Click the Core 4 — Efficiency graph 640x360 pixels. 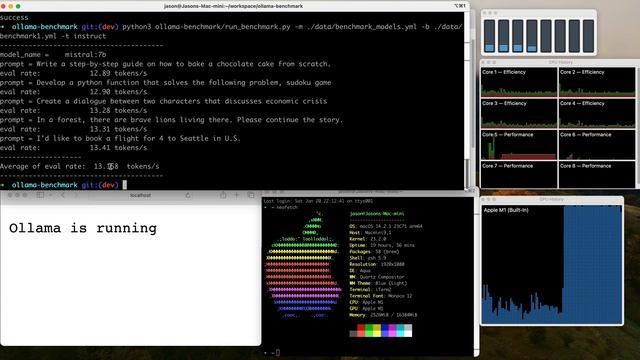click(597, 113)
